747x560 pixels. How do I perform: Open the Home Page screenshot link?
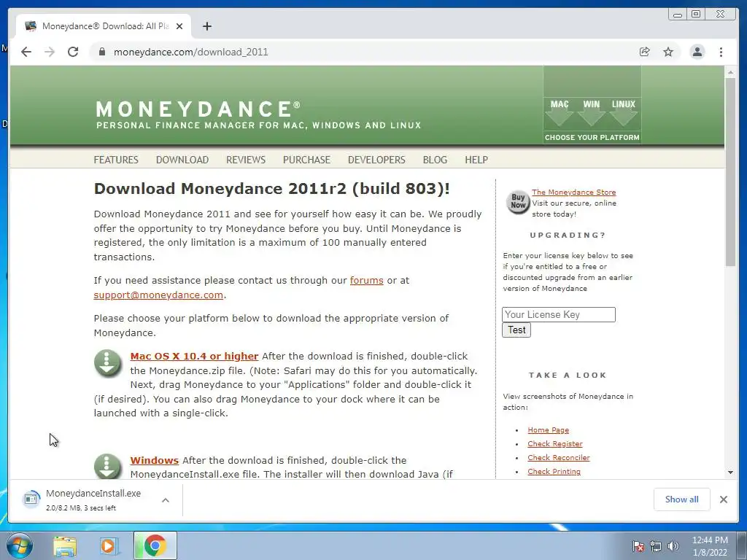548,430
